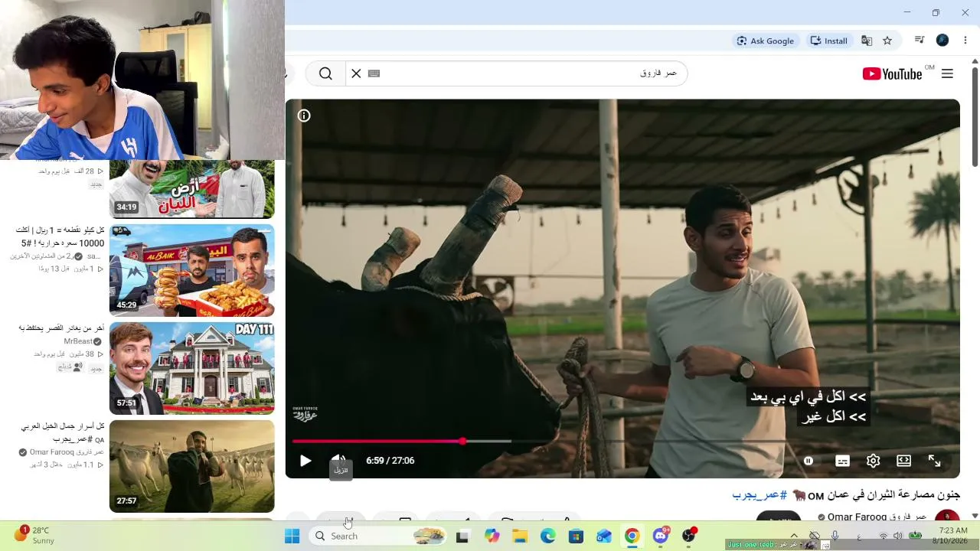Open the MrBeast channel name link

pos(78,341)
